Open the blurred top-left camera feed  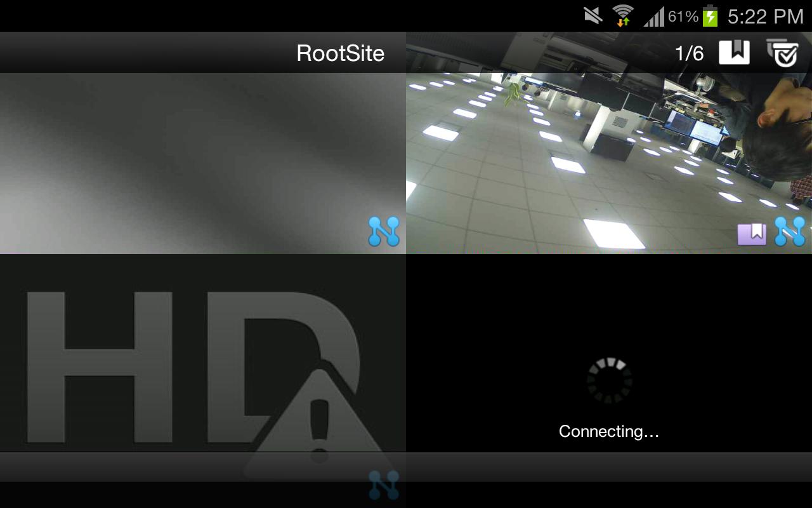203,162
